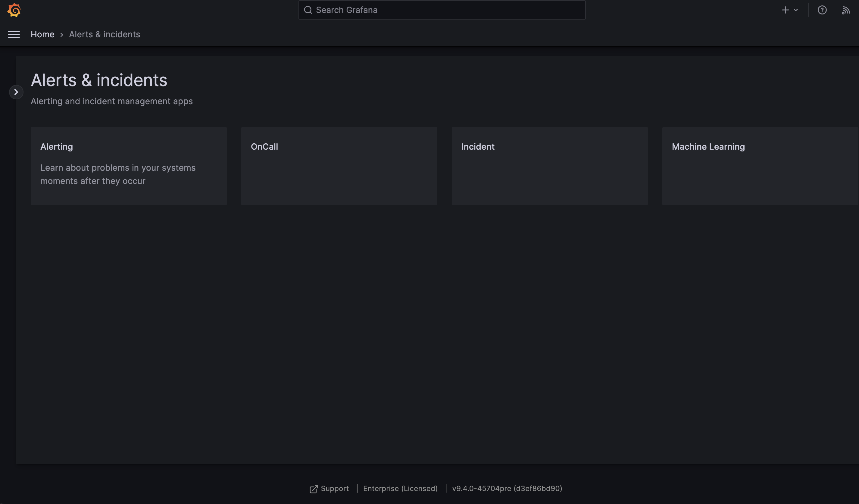Open the dropdown chevron next to plus icon
859x504 pixels.
tap(795, 10)
